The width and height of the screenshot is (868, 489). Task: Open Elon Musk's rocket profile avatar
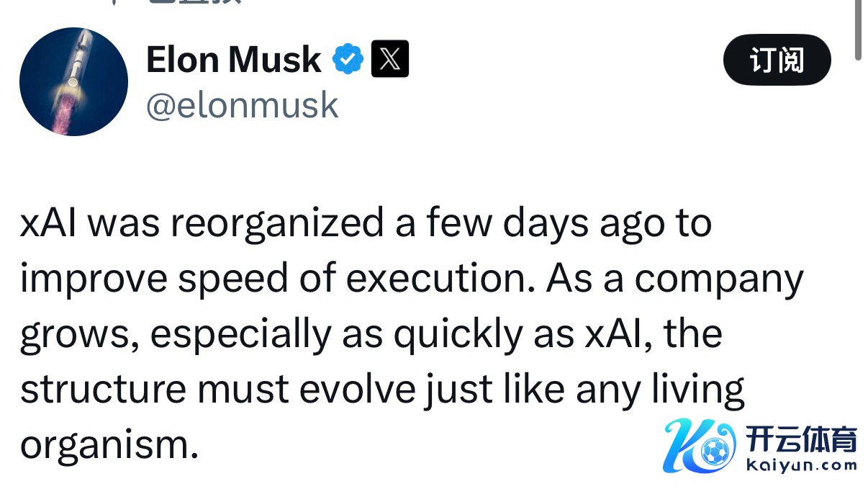[x=73, y=81]
